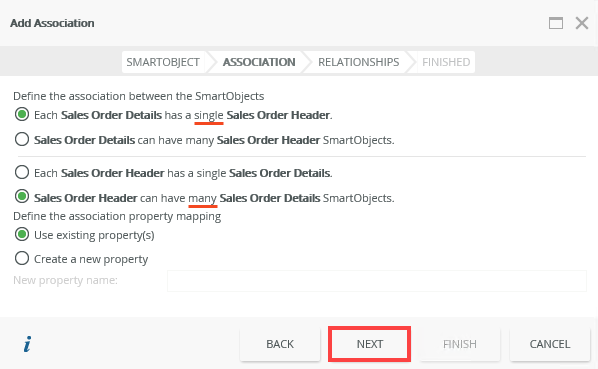Switch to the RELATIONSHIPS wizard step
598x369 pixels.
tap(358, 62)
